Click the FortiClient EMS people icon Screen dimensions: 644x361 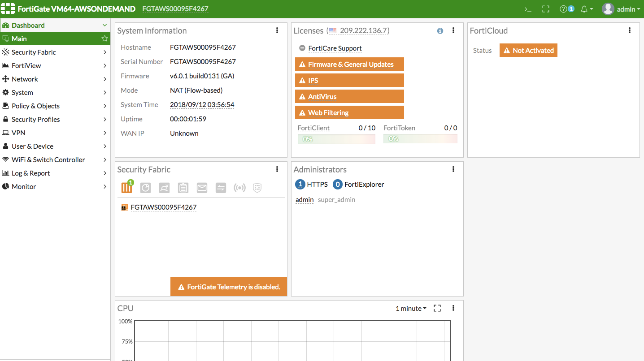point(164,188)
